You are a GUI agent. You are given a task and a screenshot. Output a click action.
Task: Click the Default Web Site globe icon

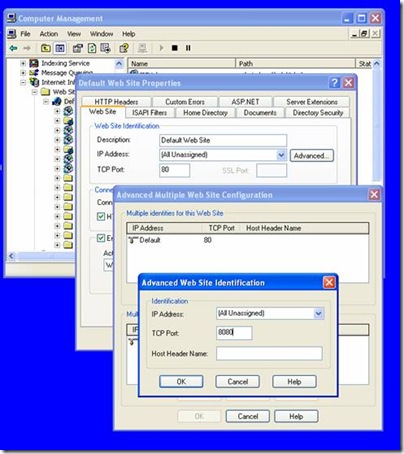click(x=57, y=101)
